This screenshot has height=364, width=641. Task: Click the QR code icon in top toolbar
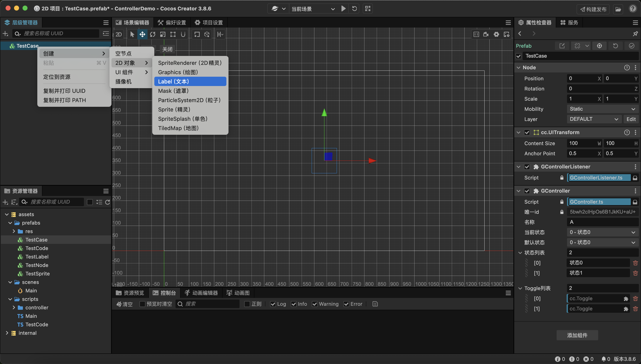point(368,9)
